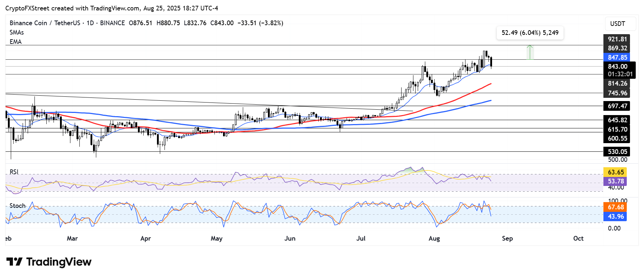Click the yellow 63.65 RSI value tag
This screenshot has height=278, width=644.
tap(616, 172)
